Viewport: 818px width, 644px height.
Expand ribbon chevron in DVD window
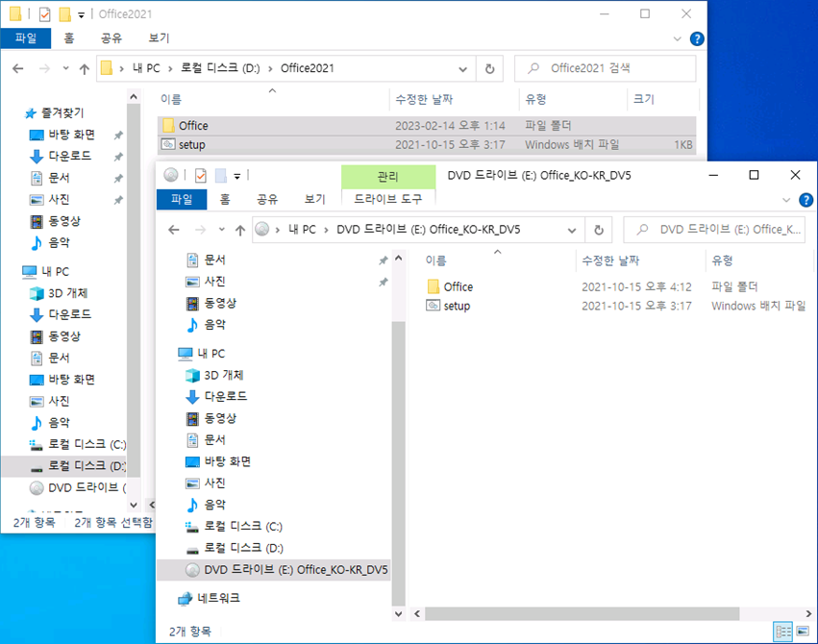click(x=786, y=200)
